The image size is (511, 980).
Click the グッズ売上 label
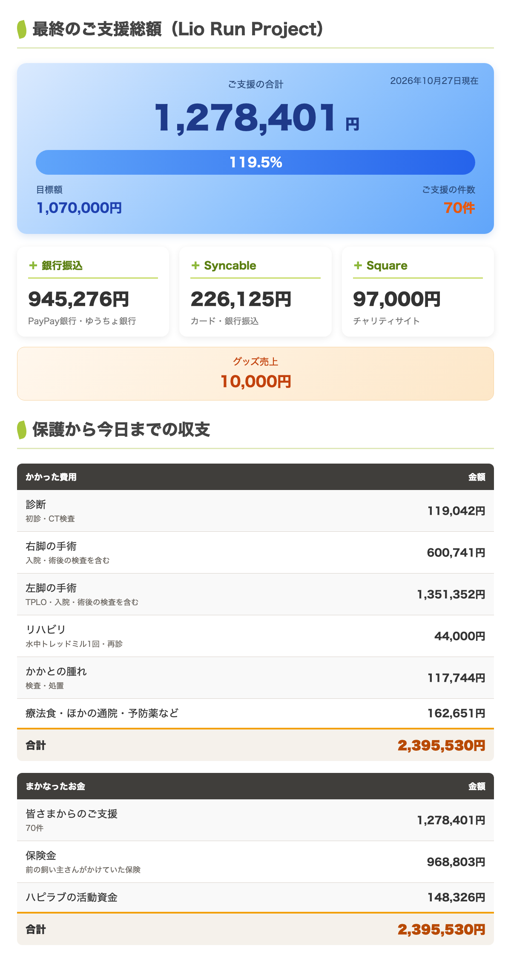(255, 362)
